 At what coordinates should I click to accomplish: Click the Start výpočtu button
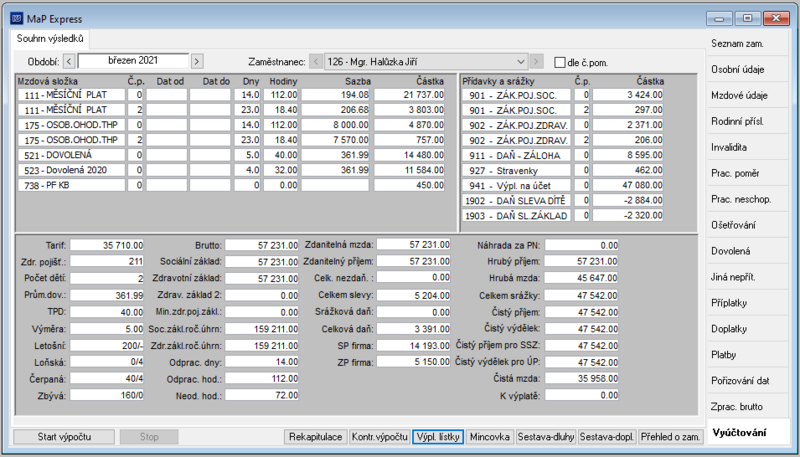click(64, 437)
